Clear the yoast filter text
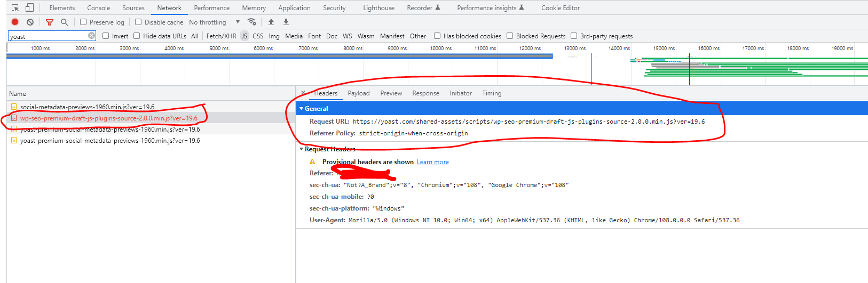Image resolution: width=868 pixels, height=283 pixels. tap(91, 36)
